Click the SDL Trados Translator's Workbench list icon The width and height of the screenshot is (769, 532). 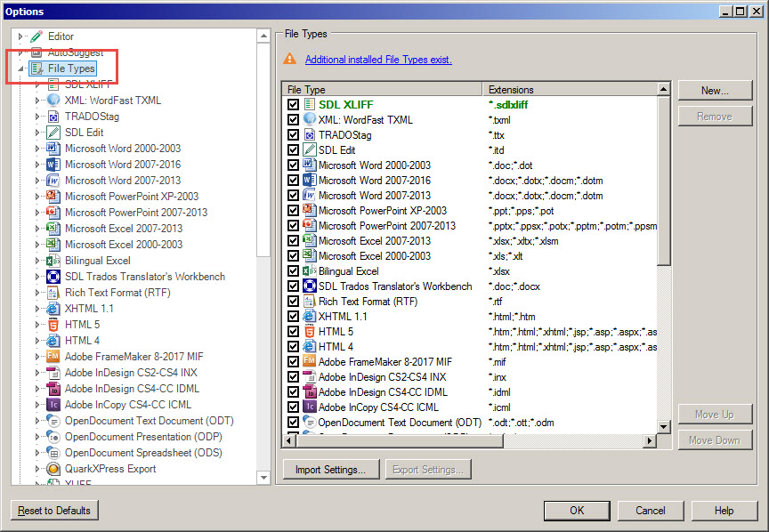coord(310,286)
